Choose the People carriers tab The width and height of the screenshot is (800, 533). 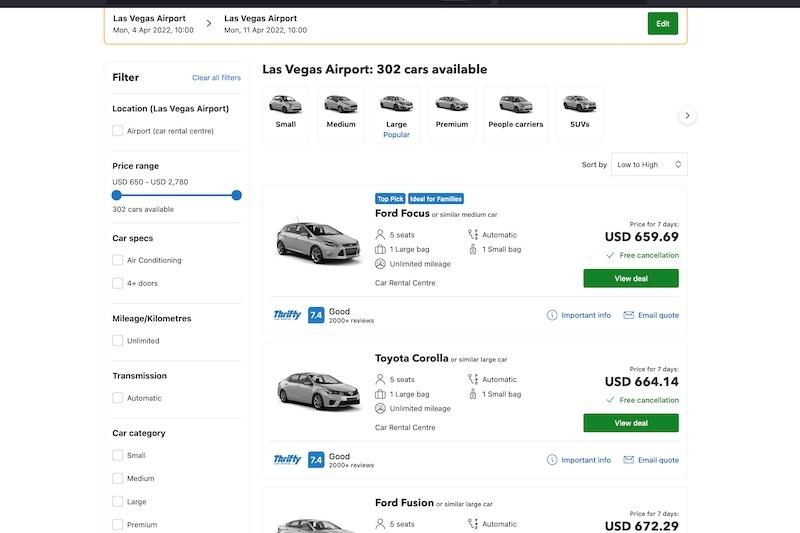[515, 115]
